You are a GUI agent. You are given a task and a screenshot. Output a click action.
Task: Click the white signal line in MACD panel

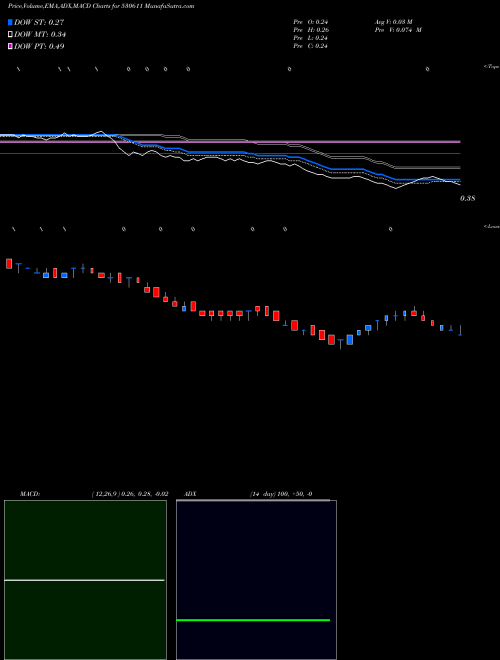point(84,580)
